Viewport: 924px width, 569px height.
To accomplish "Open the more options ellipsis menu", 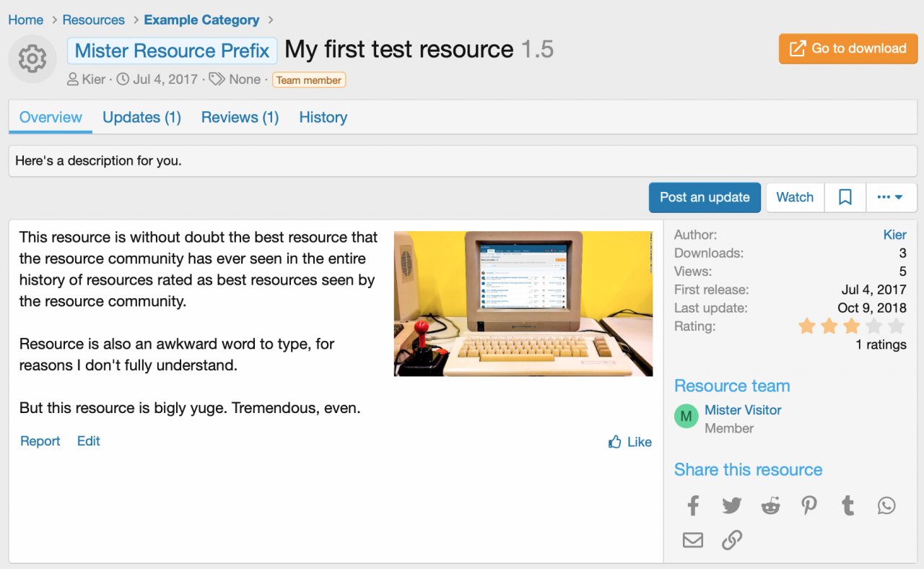I will 892,196.
